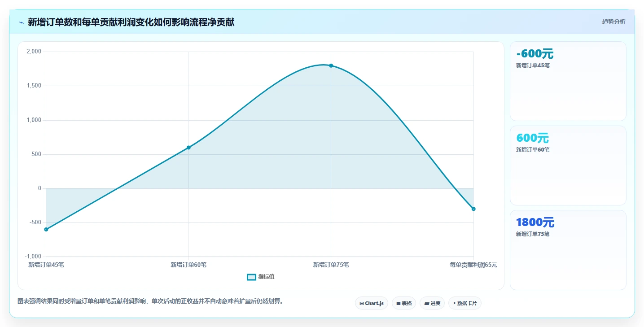
Task: Click the 表格 tag icon
Action: click(399, 304)
